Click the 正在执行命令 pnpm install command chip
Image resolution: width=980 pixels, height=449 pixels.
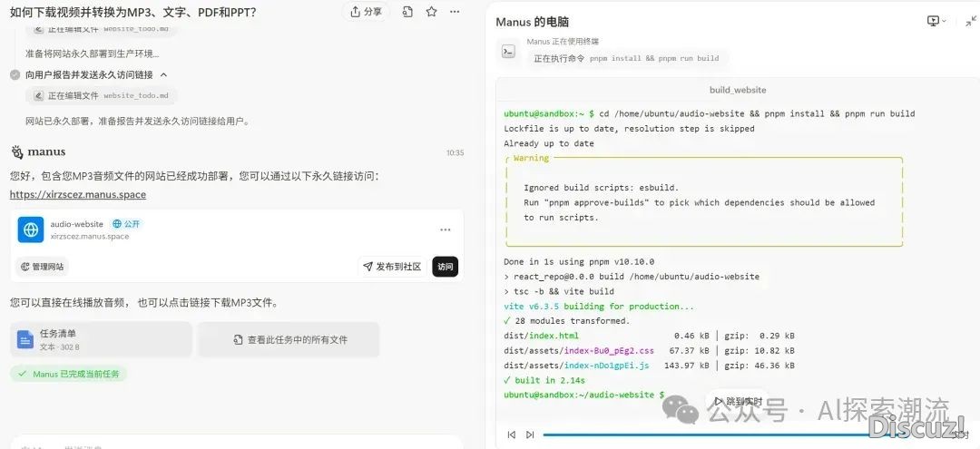[626, 58]
